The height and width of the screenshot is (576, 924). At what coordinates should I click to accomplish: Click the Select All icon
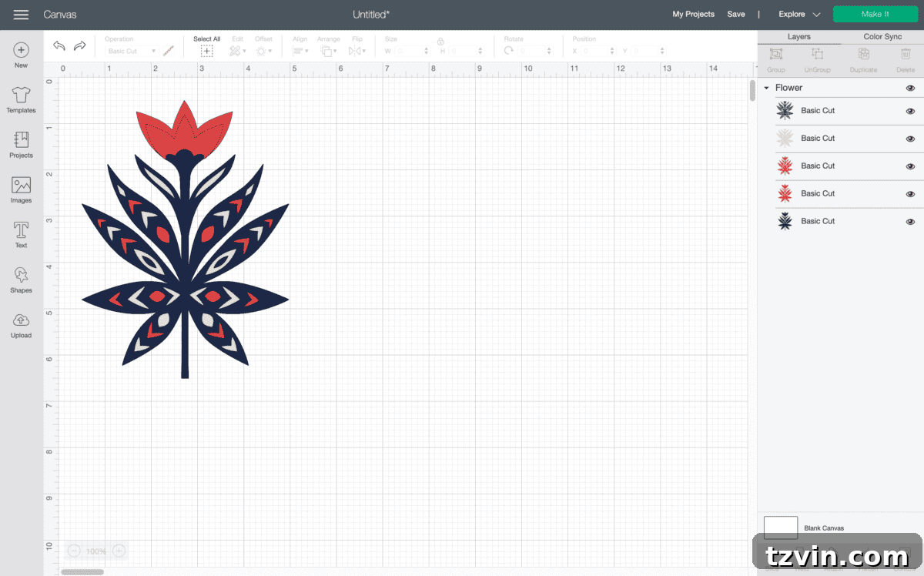[206, 51]
